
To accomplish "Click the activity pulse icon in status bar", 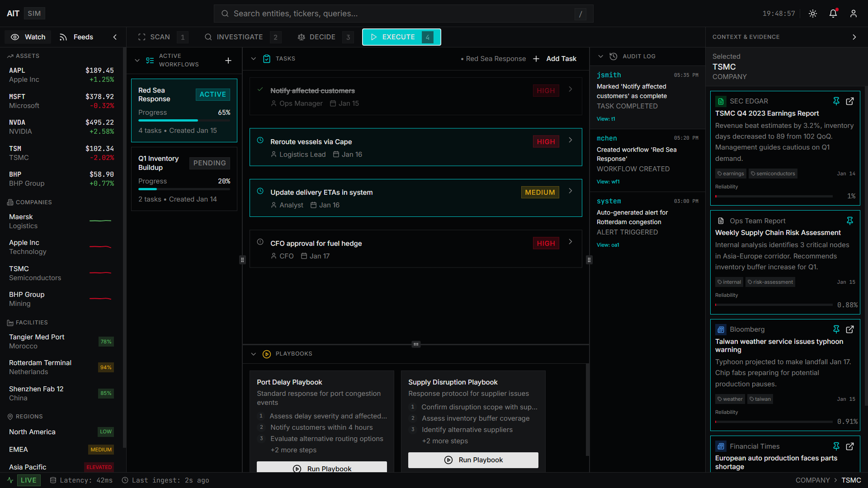I will pos(10,480).
